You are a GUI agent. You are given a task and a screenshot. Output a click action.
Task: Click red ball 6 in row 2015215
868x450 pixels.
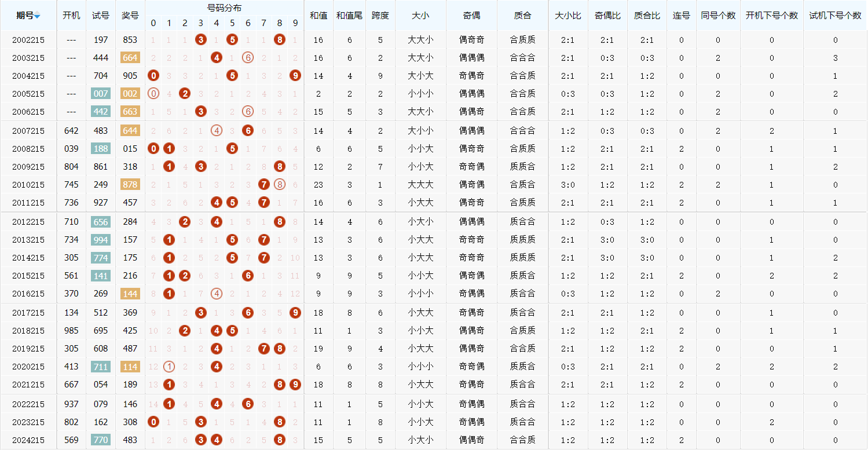(248, 276)
